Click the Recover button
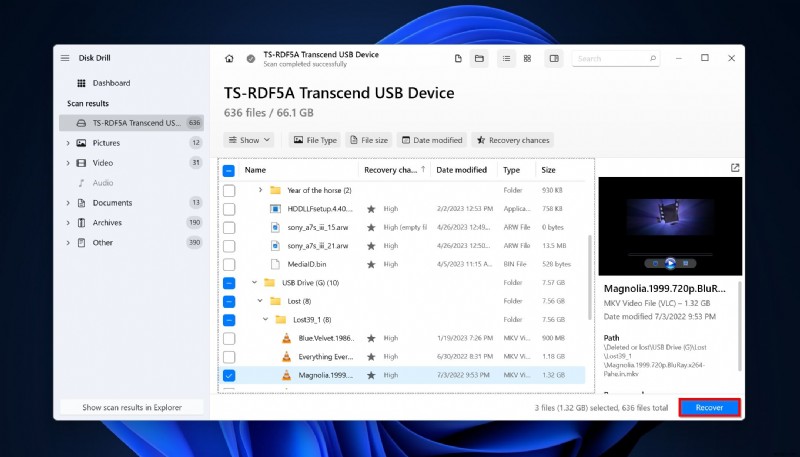 [709, 408]
